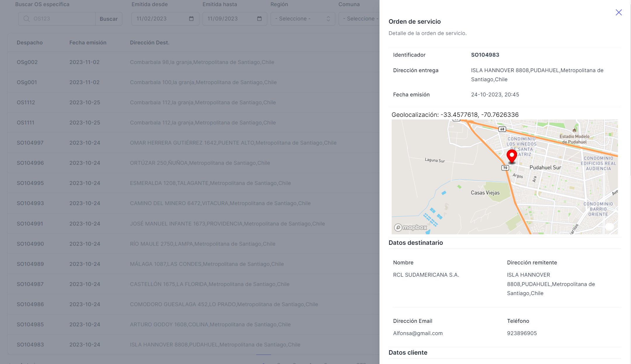Image resolution: width=631 pixels, height=364 pixels.
Task: Click map info button bottom-right corner
Action: point(609,227)
